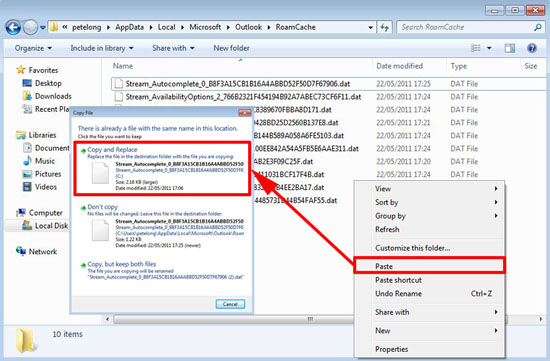
Task: Click AppData in address bar breadcrumb
Action: (x=129, y=27)
